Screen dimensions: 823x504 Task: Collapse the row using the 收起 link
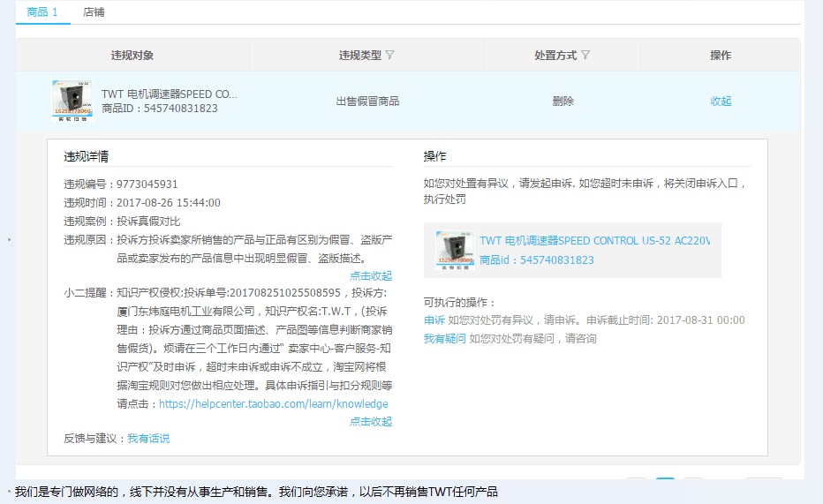[721, 101]
